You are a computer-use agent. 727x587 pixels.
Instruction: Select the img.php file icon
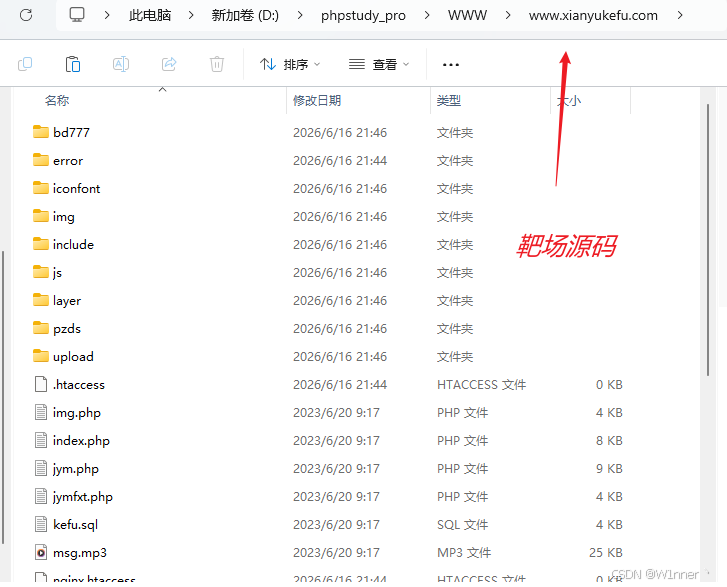pos(41,412)
